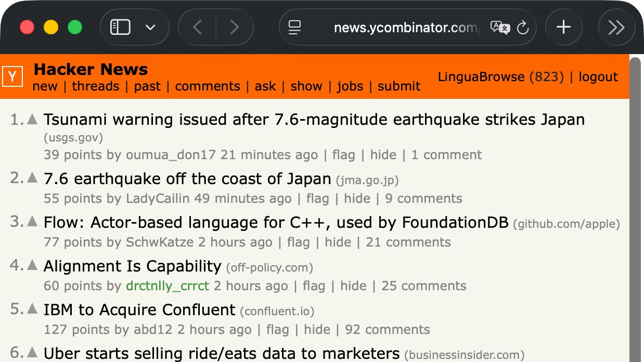Click the 49 minutes ago timestamp
The height and width of the screenshot is (362, 644).
[243, 199]
